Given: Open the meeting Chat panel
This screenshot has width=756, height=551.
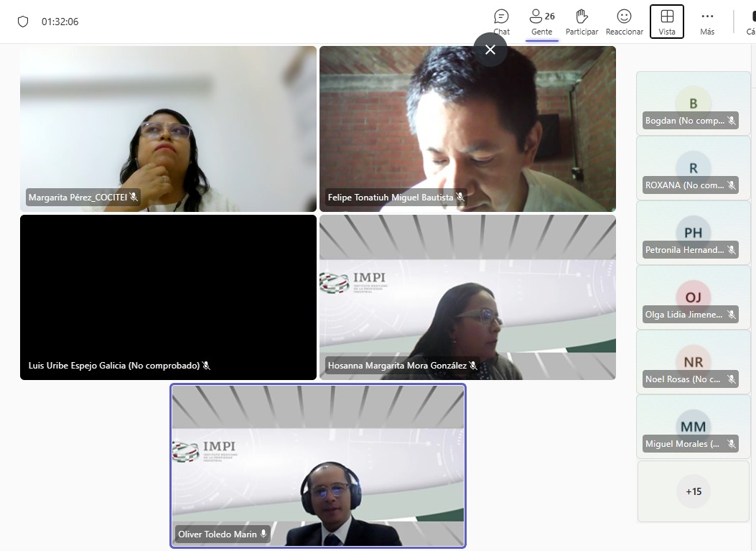Looking at the screenshot, I should click(x=501, y=22).
